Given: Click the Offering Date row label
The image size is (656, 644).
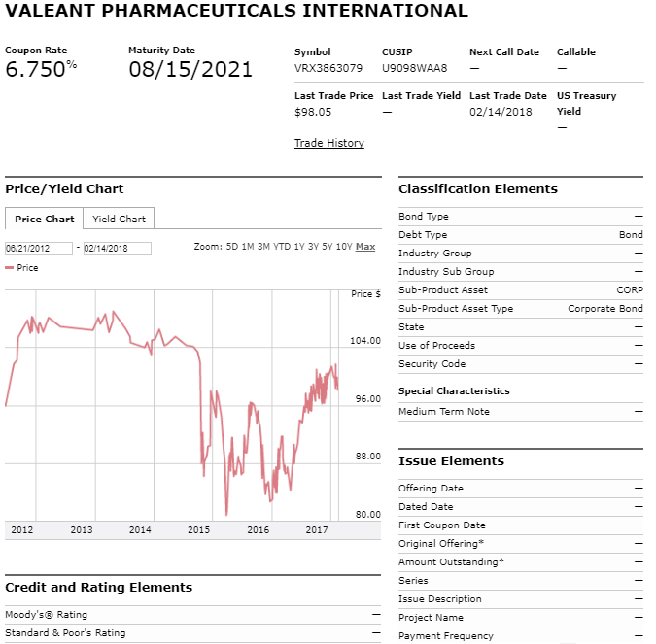Looking at the screenshot, I should [x=431, y=488].
